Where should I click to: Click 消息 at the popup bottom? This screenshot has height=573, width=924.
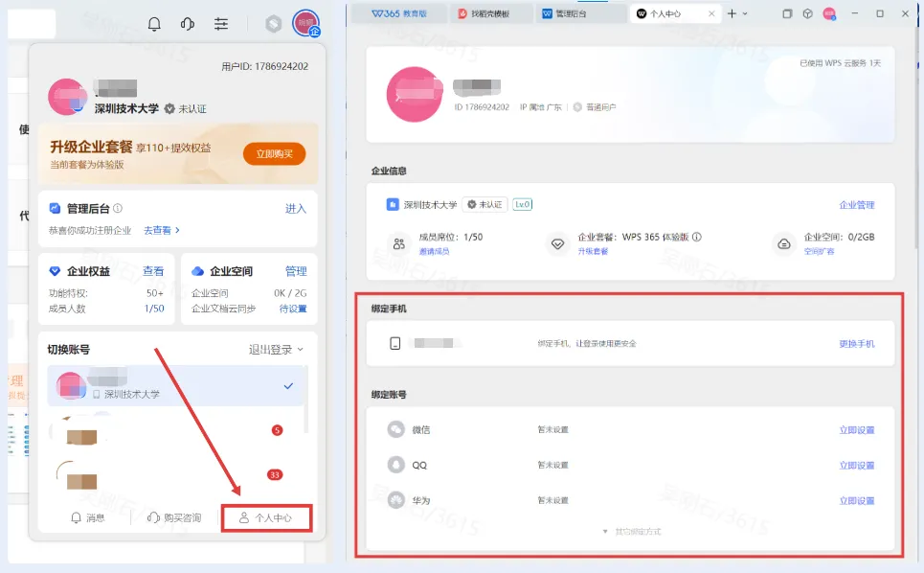[x=87, y=517]
